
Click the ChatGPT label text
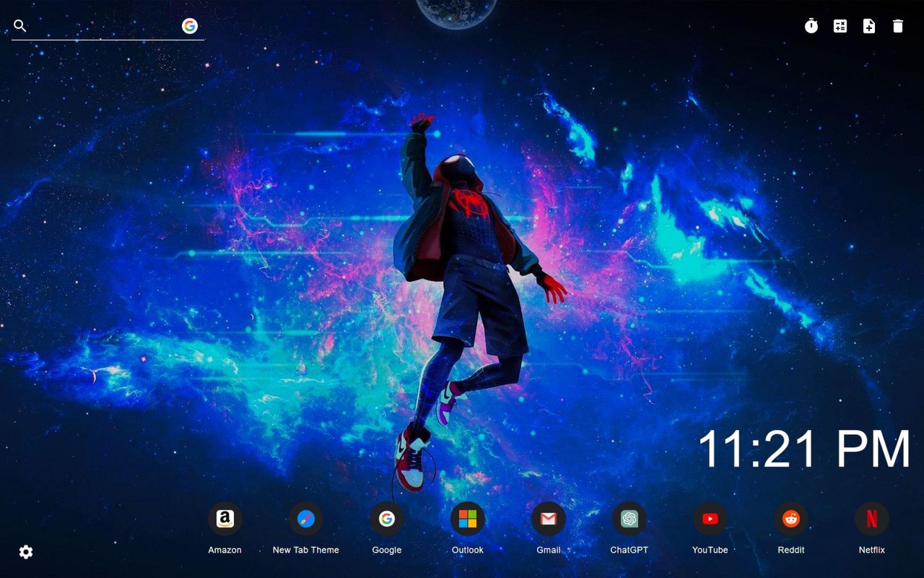(x=629, y=550)
